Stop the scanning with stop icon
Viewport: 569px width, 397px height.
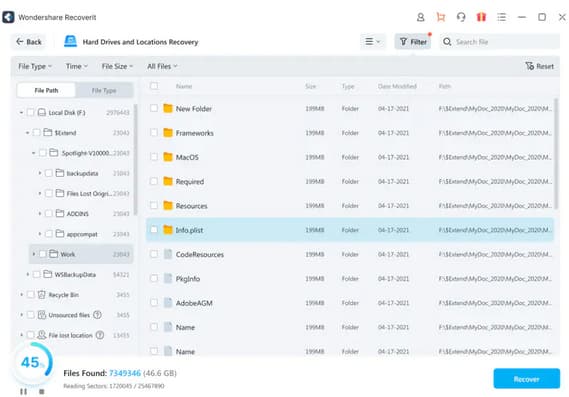tap(42, 392)
